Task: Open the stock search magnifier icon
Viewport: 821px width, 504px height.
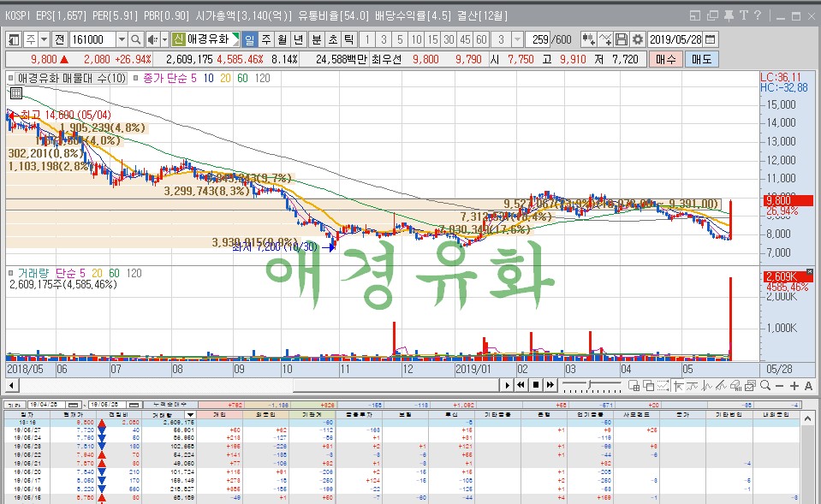Action: pos(135,39)
